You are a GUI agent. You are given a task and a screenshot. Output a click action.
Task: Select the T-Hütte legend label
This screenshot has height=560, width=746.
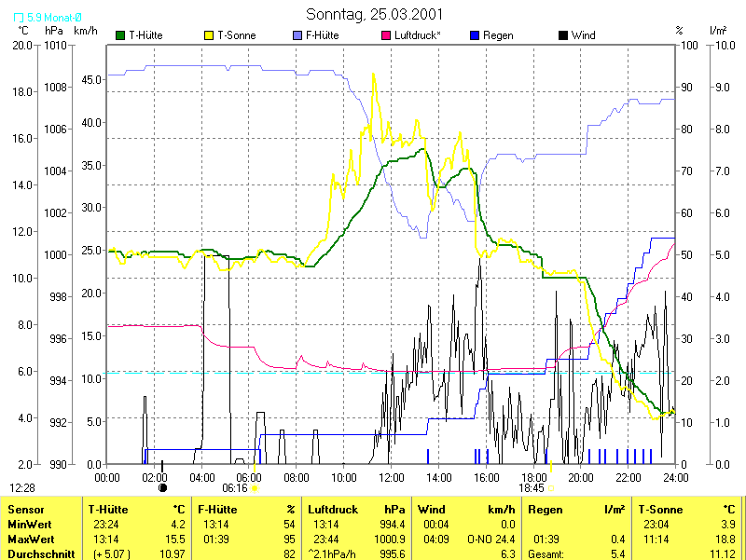145,35
